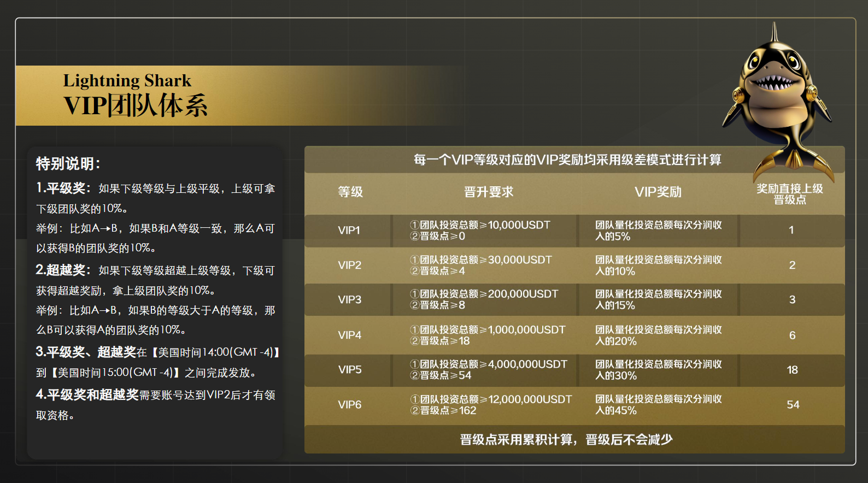Select the 晋升要求 column header
Screen dimensions: 868x483
click(x=488, y=192)
